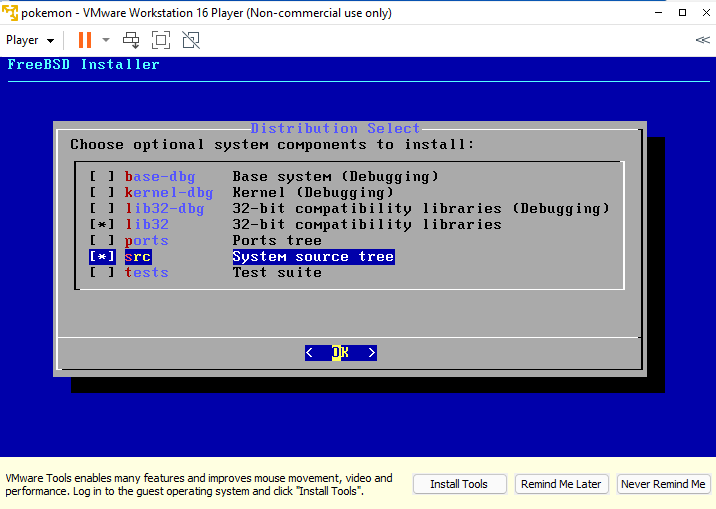Toggle the base-dbg checkbox
716x509 pixels.
pyautogui.click(x=102, y=176)
